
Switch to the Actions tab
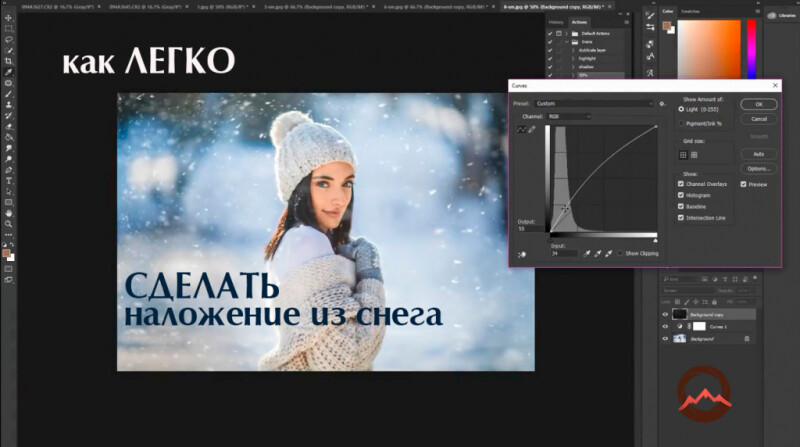pos(579,22)
